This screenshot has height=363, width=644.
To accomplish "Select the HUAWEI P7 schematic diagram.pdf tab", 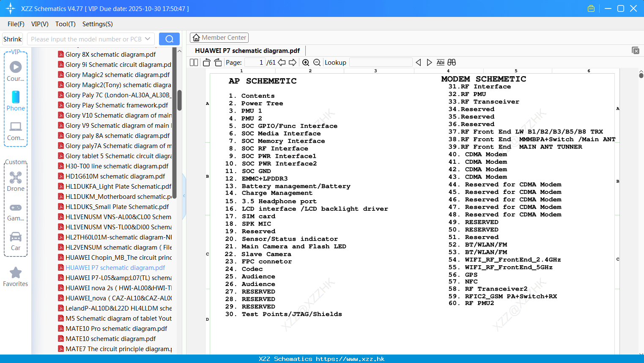I will 247,51.
